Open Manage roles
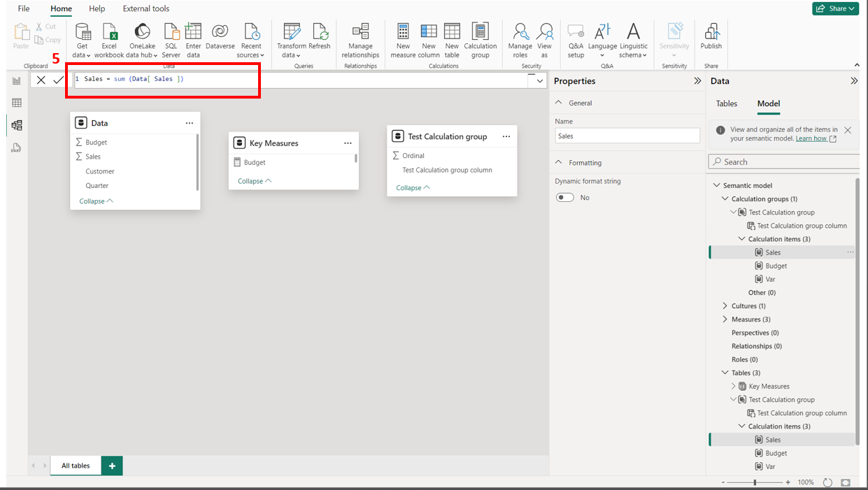The width and height of the screenshot is (868, 490). click(520, 41)
